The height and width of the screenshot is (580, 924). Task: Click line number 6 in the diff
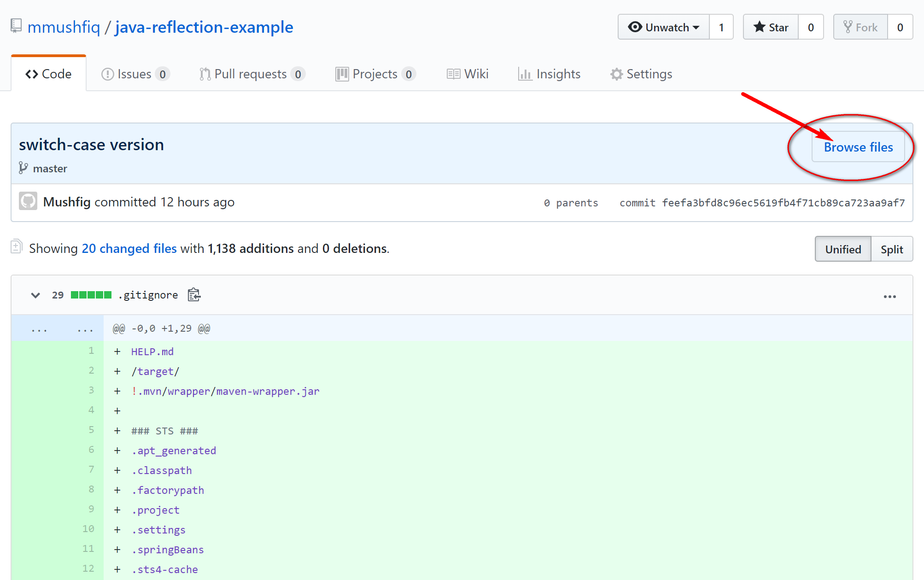coord(91,450)
